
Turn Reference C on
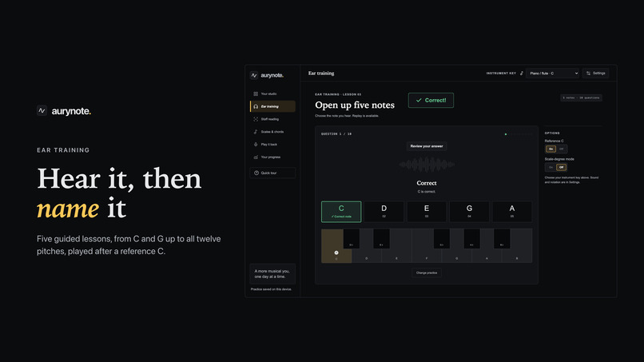[551, 149]
